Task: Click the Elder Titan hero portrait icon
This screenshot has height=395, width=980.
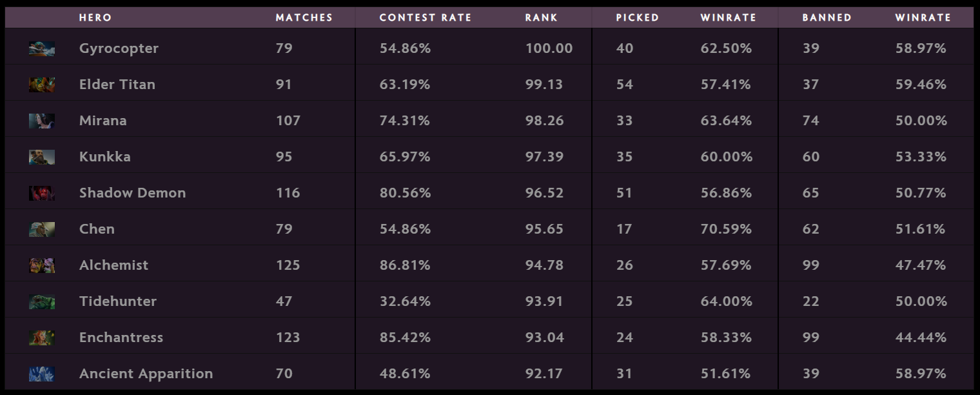Action: 42,85
